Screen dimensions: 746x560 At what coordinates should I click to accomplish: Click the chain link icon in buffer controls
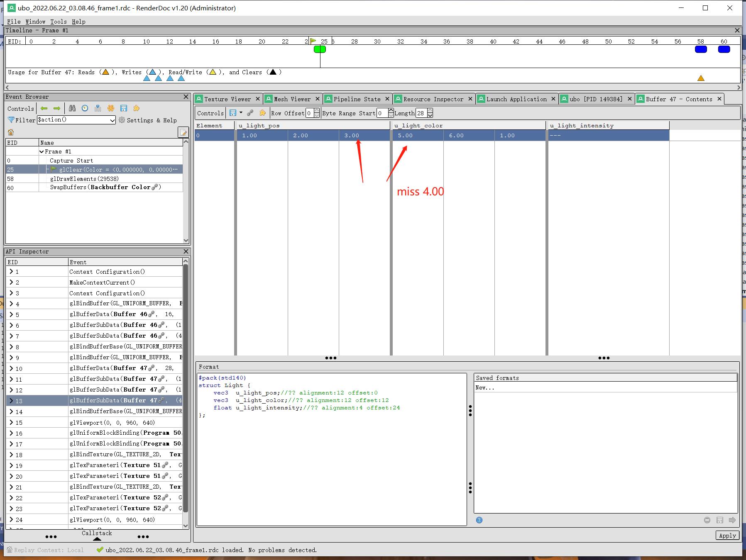pyautogui.click(x=250, y=113)
